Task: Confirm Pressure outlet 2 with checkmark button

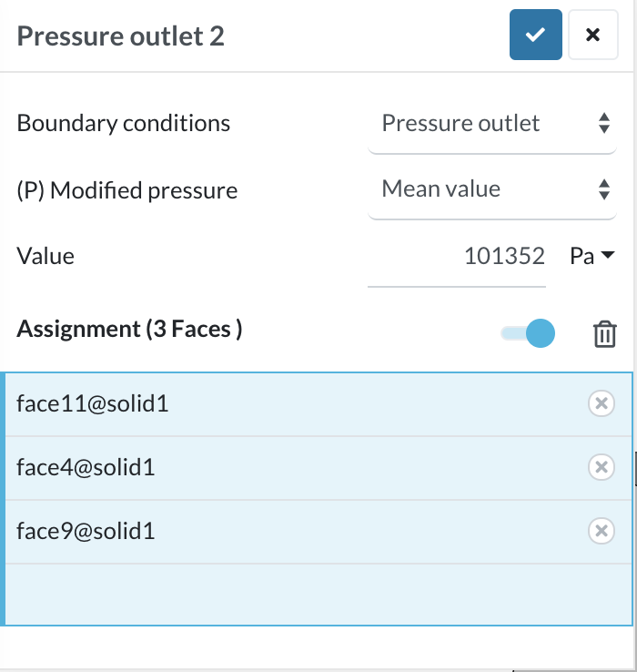Action: pos(535,35)
